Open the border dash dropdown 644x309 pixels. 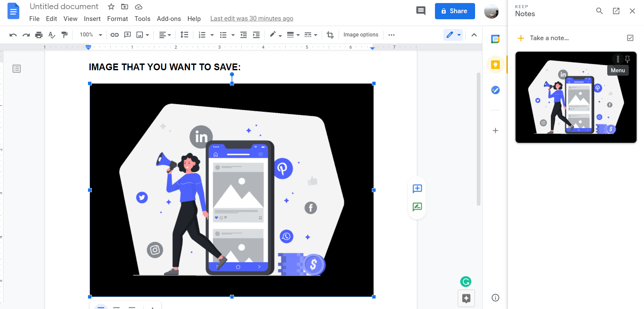coord(311,35)
